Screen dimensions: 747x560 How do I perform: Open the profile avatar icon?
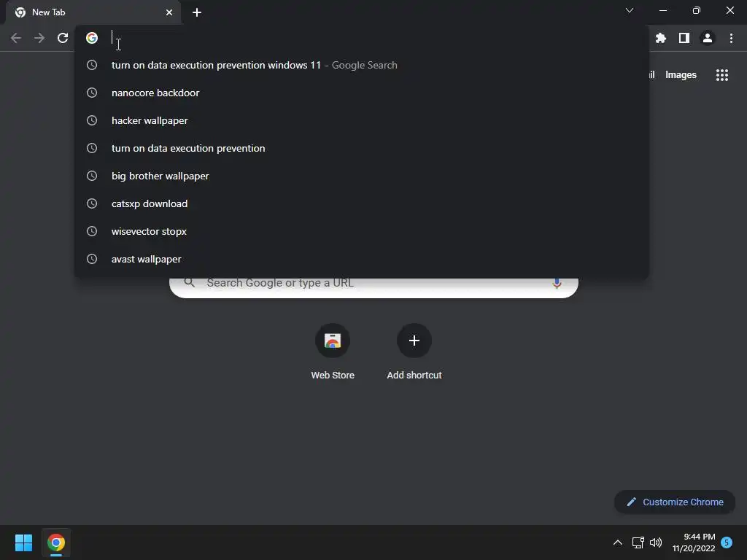pos(708,38)
